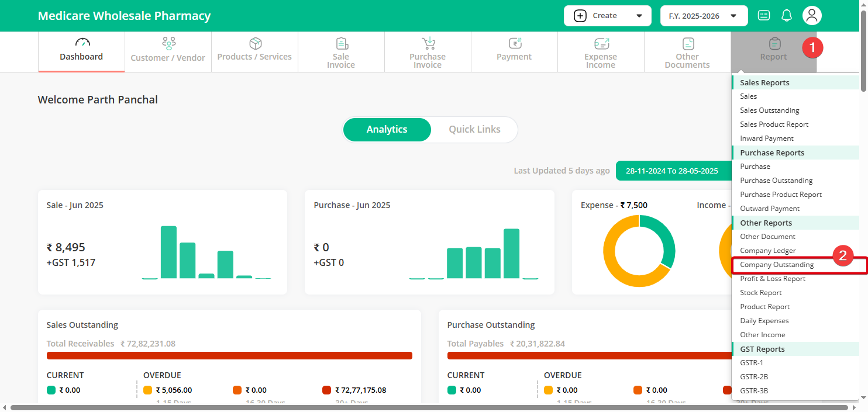Click the Customer / Vendor people icon
This screenshot has width=868, height=412.
click(x=168, y=43)
